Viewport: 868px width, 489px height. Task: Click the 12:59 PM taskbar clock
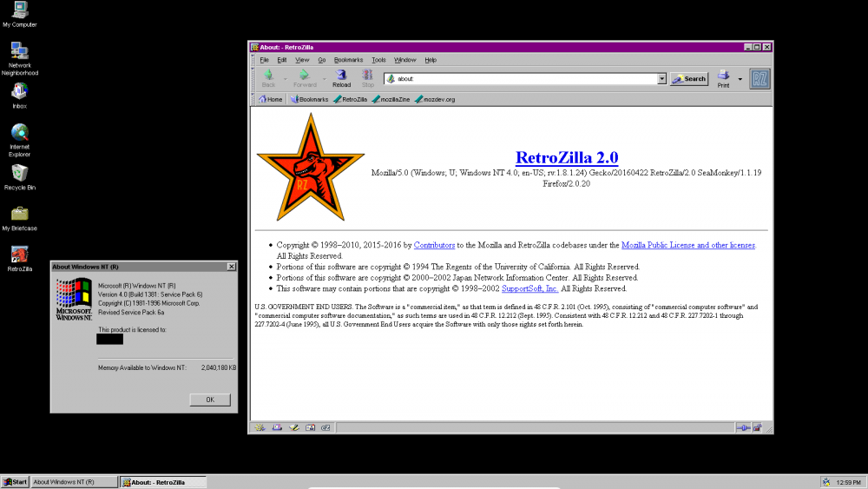849,482
